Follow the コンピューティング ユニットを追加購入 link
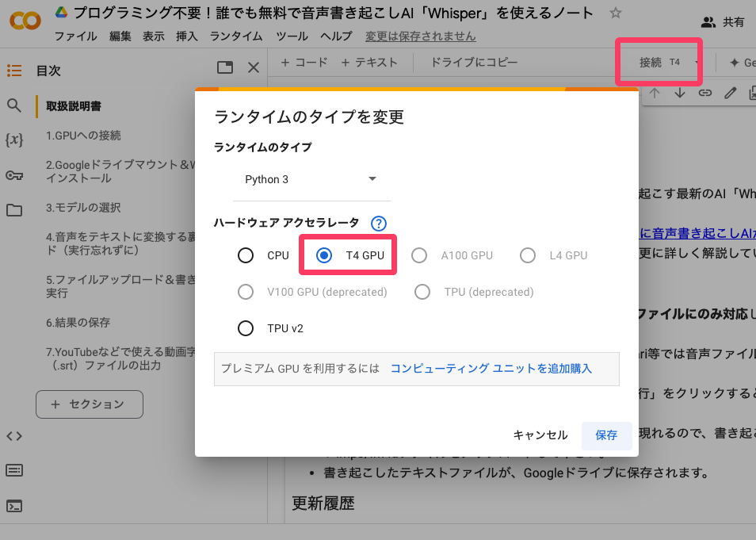The image size is (756, 540). point(491,369)
